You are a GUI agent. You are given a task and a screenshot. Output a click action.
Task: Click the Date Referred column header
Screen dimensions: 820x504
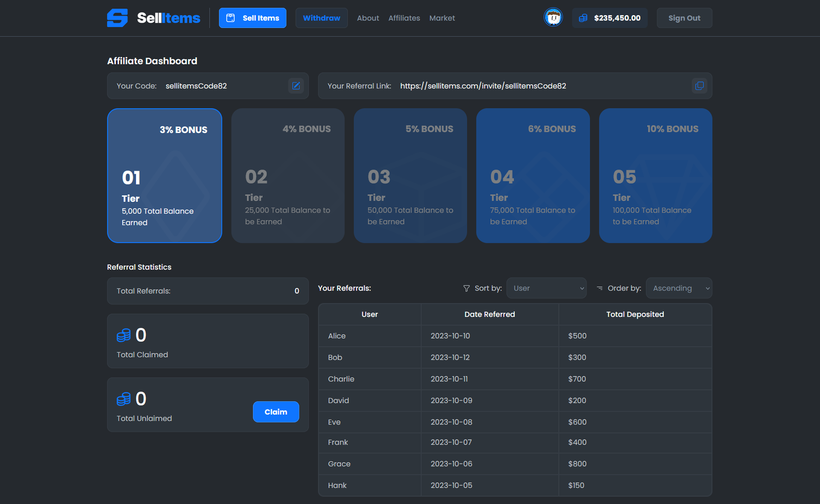[489, 314]
